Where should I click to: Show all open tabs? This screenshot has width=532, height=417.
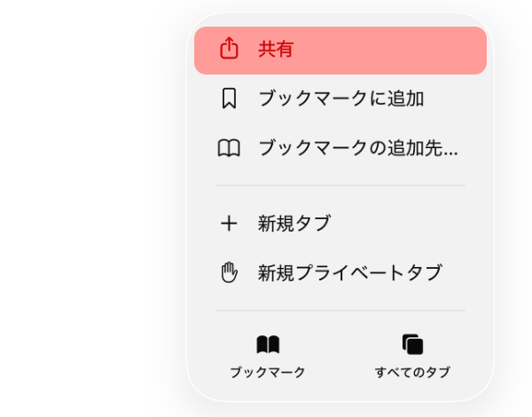click(x=412, y=356)
